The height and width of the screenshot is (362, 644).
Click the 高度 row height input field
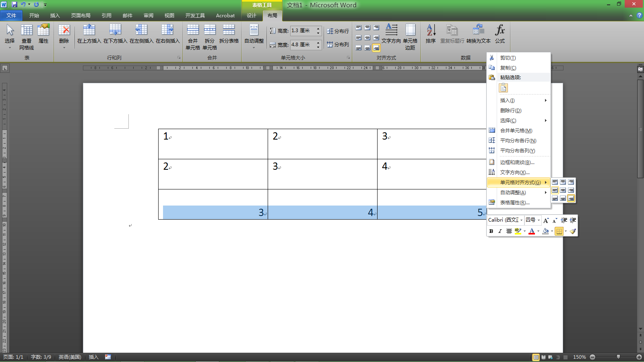[306, 31]
